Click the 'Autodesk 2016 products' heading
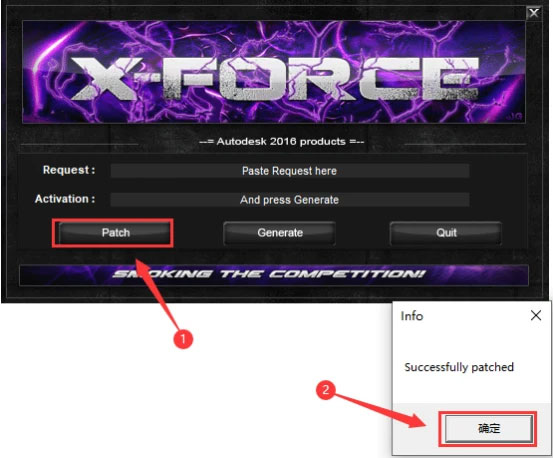 (x=282, y=141)
